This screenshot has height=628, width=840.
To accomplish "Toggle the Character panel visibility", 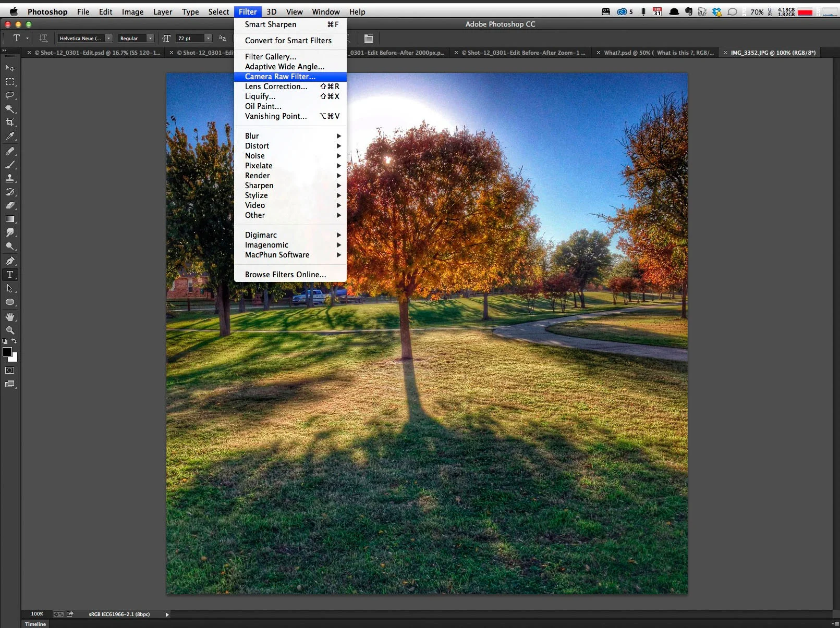I will [x=369, y=38].
